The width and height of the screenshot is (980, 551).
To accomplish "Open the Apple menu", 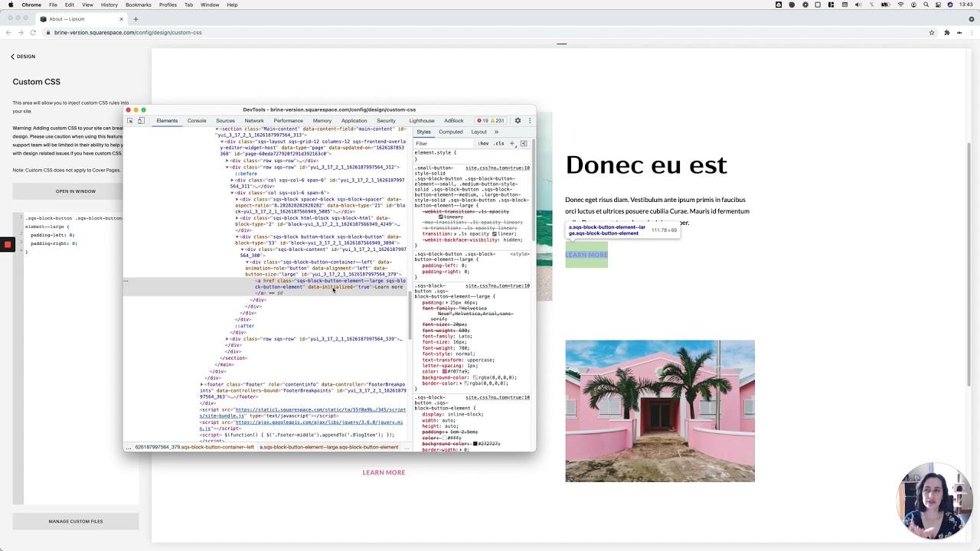I will click(11, 5).
